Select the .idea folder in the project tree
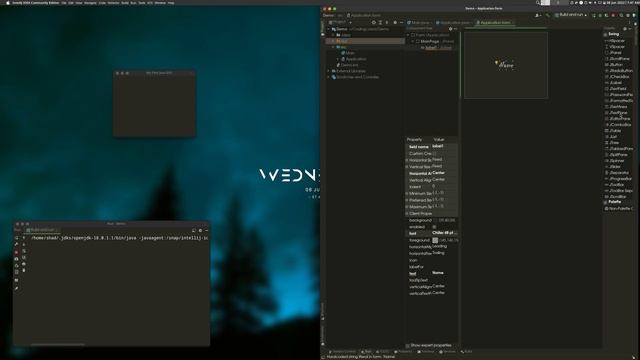Viewport: 640px width, 360px height. [x=343, y=35]
